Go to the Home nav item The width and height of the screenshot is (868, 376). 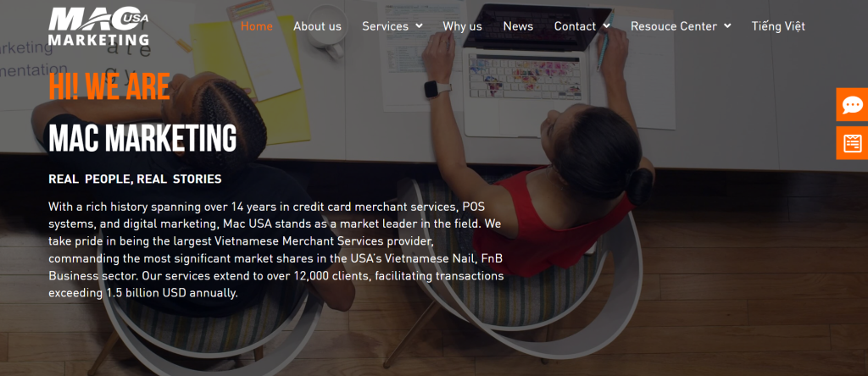coord(256,26)
